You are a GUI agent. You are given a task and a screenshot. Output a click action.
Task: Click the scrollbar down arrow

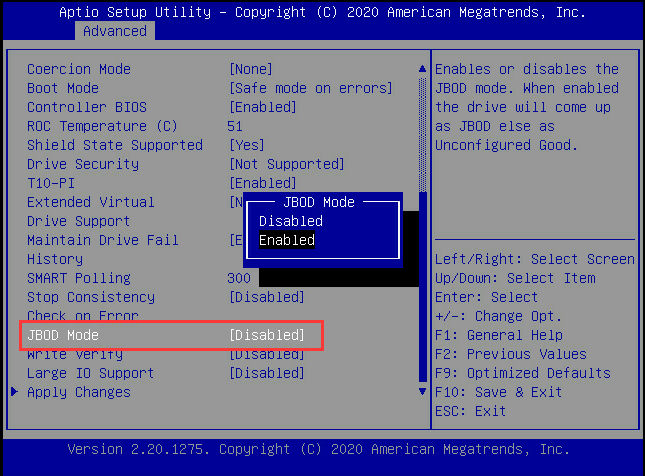tap(422, 391)
